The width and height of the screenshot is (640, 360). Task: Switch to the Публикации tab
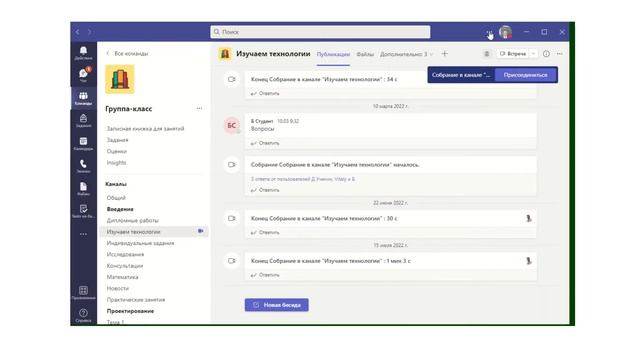(333, 54)
